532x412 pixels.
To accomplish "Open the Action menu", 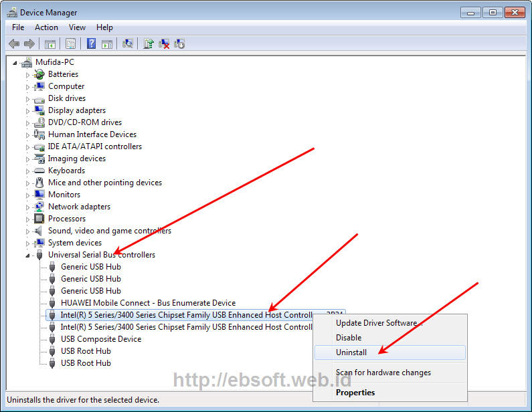I will [46, 27].
